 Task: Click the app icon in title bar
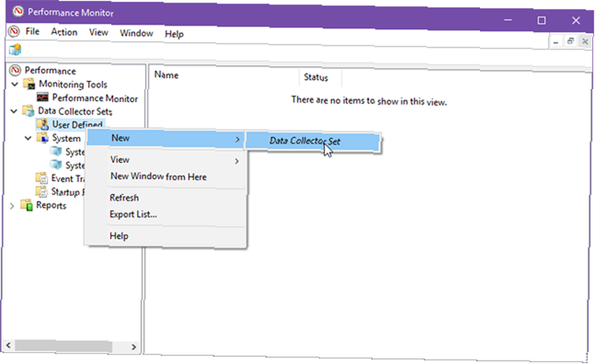[18, 12]
